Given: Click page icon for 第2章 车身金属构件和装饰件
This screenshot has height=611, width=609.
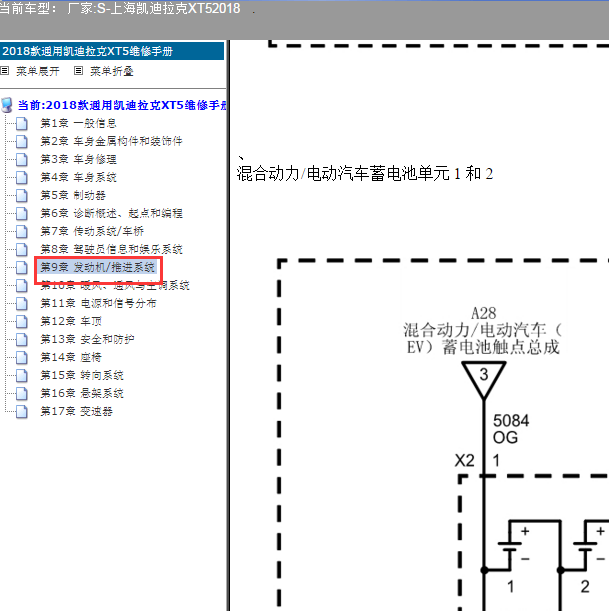Looking at the screenshot, I should (x=22, y=141).
